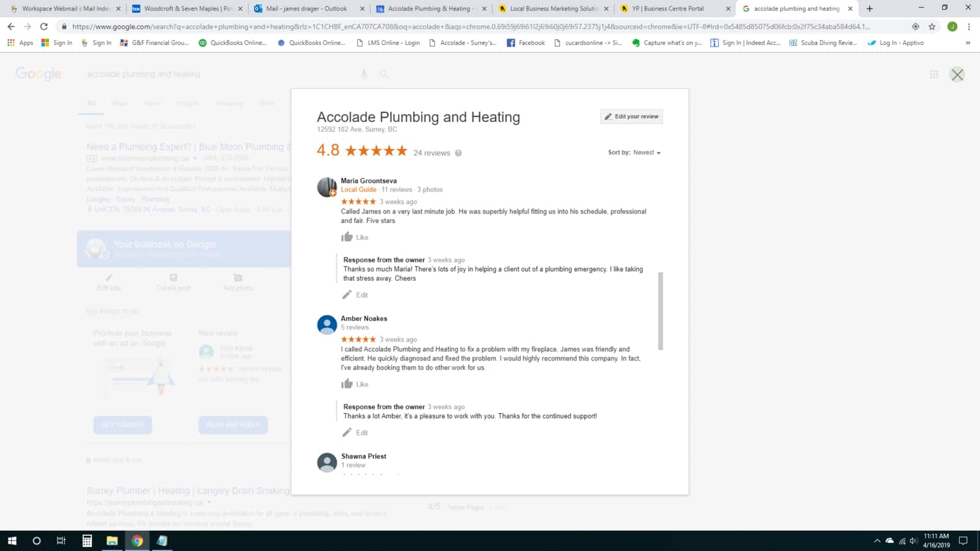This screenshot has height=551, width=980.
Task: Open File Explorer from the taskbar
Action: click(112, 541)
